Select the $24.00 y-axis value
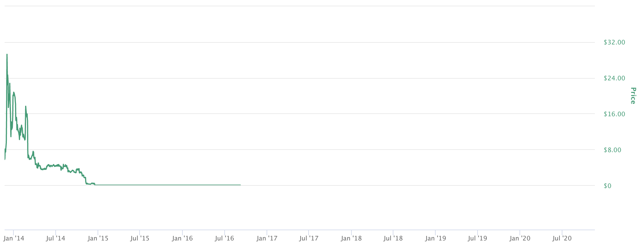This screenshot has height=249, width=644. click(614, 78)
